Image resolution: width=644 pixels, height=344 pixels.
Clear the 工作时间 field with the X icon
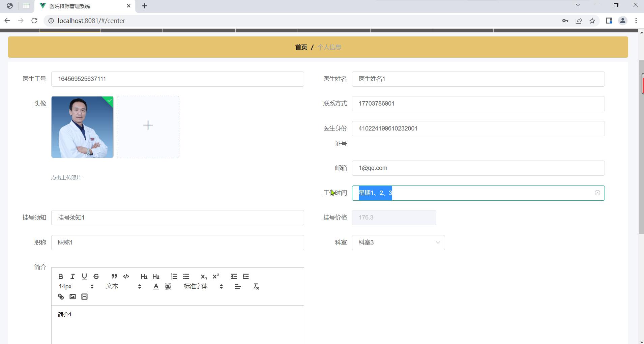597,193
